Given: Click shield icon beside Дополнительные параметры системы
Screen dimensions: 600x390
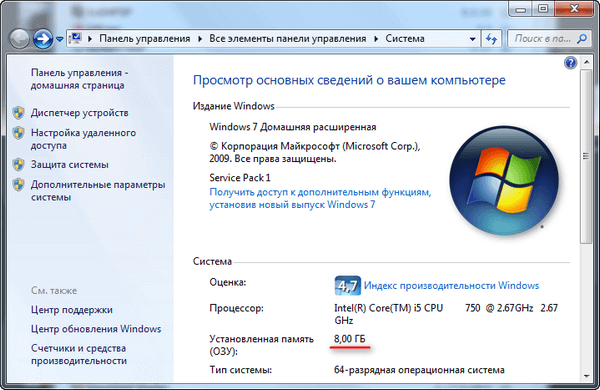Looking at the screenshot, I should pos(18,184).
